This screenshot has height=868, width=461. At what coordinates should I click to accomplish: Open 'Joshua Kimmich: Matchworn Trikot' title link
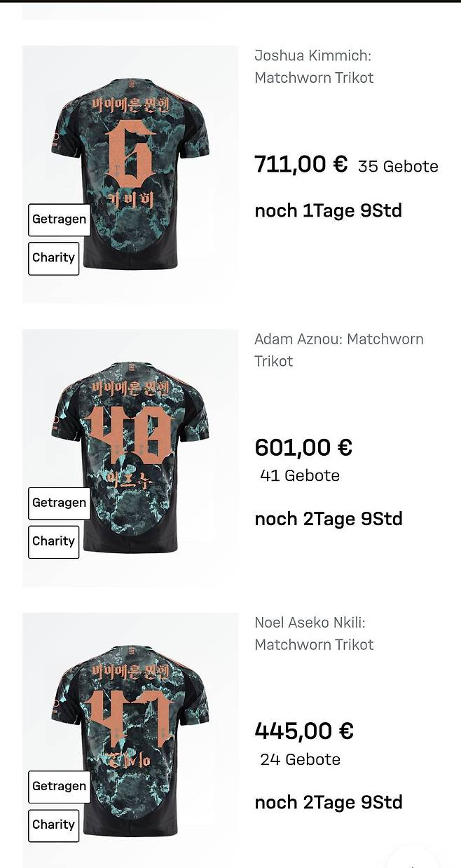(313, 67)
